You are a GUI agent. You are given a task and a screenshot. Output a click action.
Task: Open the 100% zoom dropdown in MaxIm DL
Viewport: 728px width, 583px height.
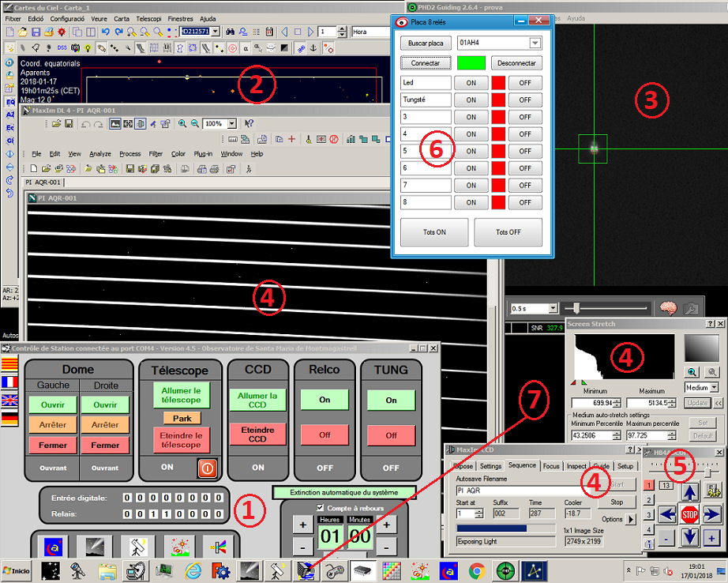(231, 123)
